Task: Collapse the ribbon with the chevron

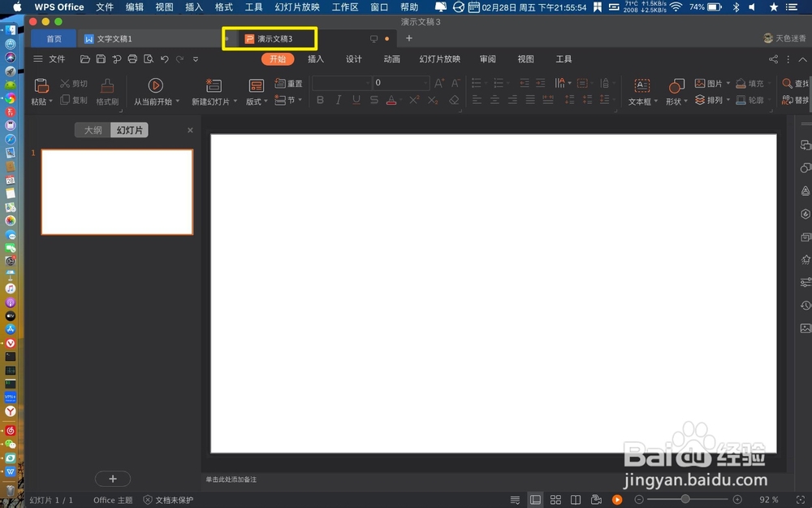Action: [802, 59]
